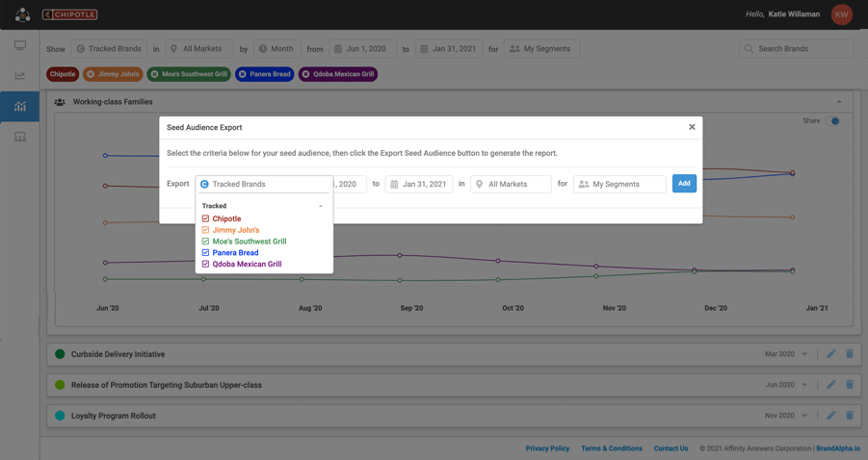868x460 pixels.
Task: Open the All Markets filter in top bar
Action: click(x=199, y=49)
